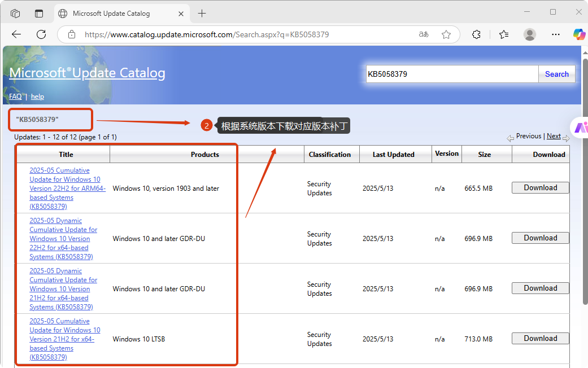Viewport: 588px width, 368px height.
Task: Refresh the current page
Action: tap(41, 34)
